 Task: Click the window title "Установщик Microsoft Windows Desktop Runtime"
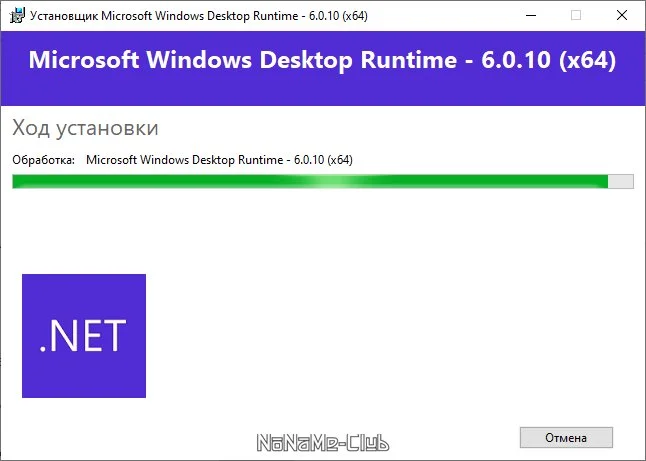[199, 16]
